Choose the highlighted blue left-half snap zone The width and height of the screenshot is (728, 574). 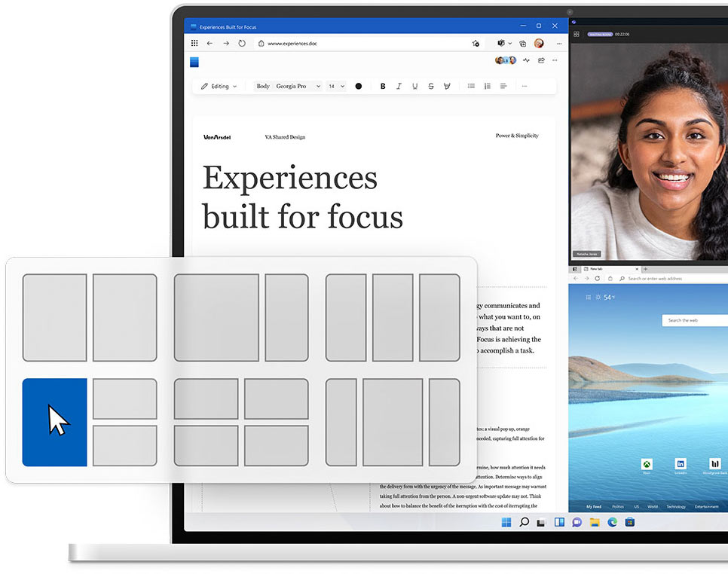tap(54, 422)
